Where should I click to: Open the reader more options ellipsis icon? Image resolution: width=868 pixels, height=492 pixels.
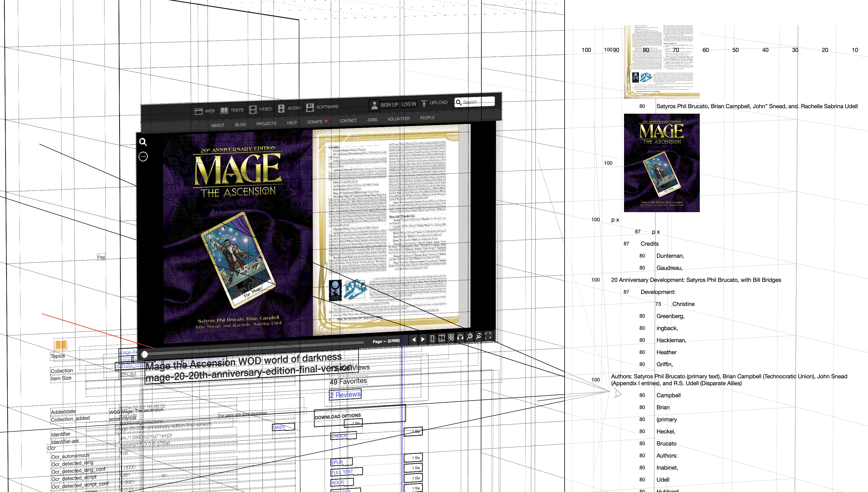143,156
